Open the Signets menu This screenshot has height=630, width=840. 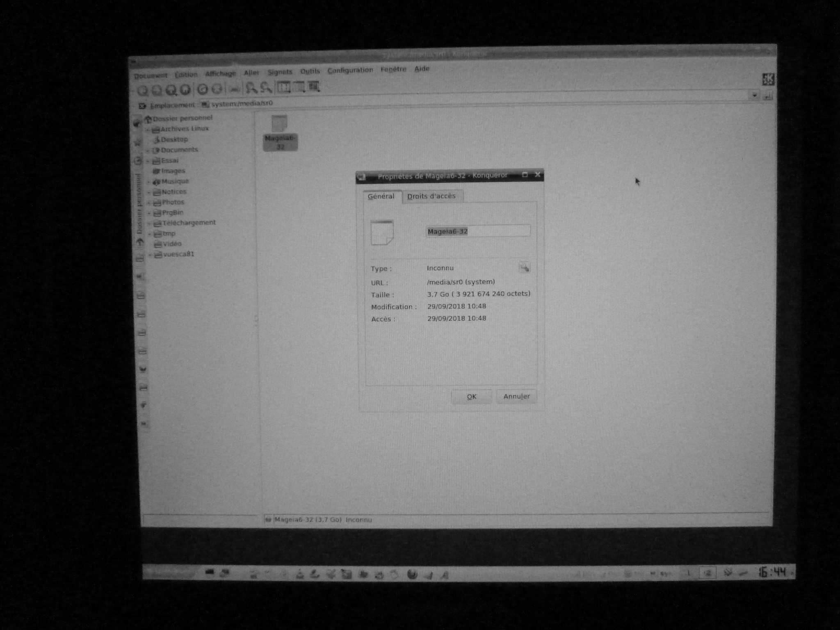pyautogui.click(x=280, y=72)
